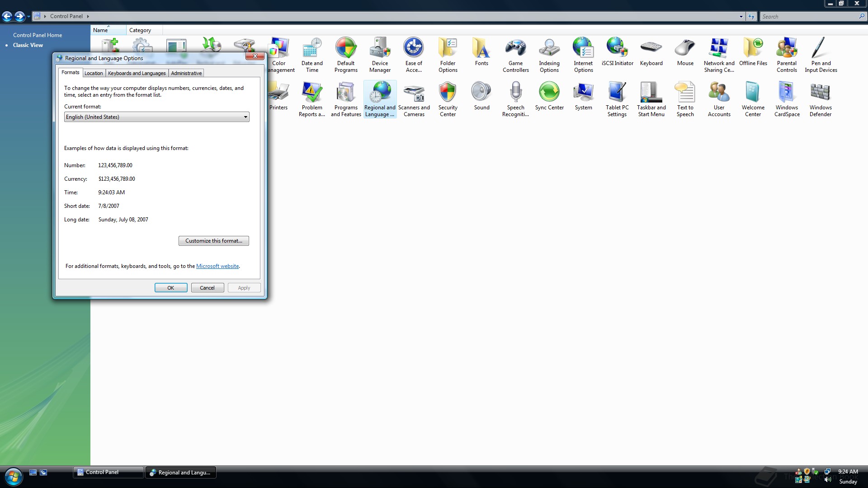Click Customize this format button
The image size is (868, 488).
[213, 241]
